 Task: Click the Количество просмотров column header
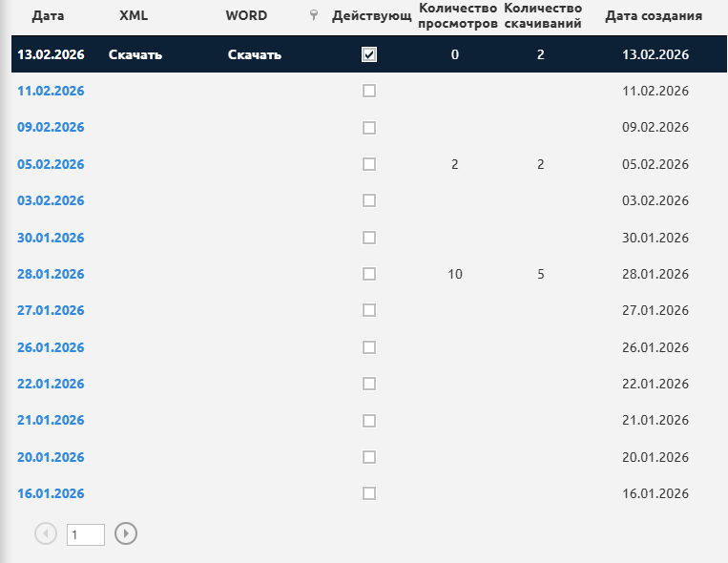coord(458,16)
